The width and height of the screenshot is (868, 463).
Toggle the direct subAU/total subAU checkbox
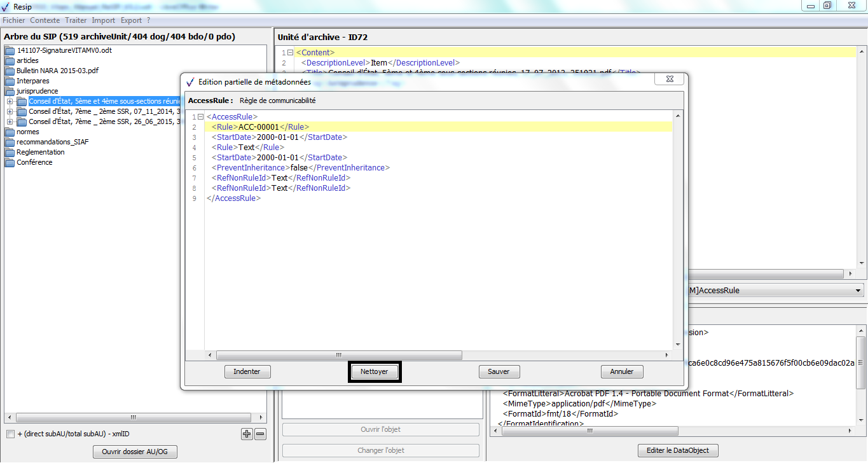coord(10,434)
